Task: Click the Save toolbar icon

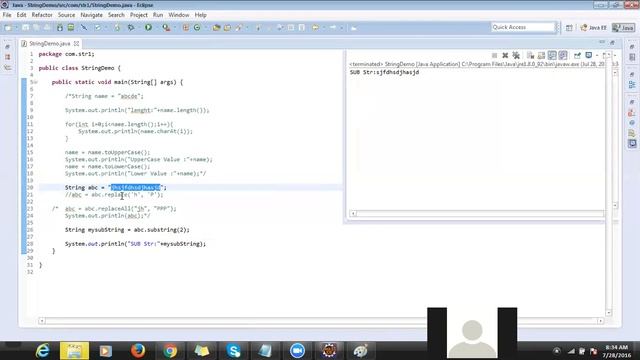Action: click(25, 28)
